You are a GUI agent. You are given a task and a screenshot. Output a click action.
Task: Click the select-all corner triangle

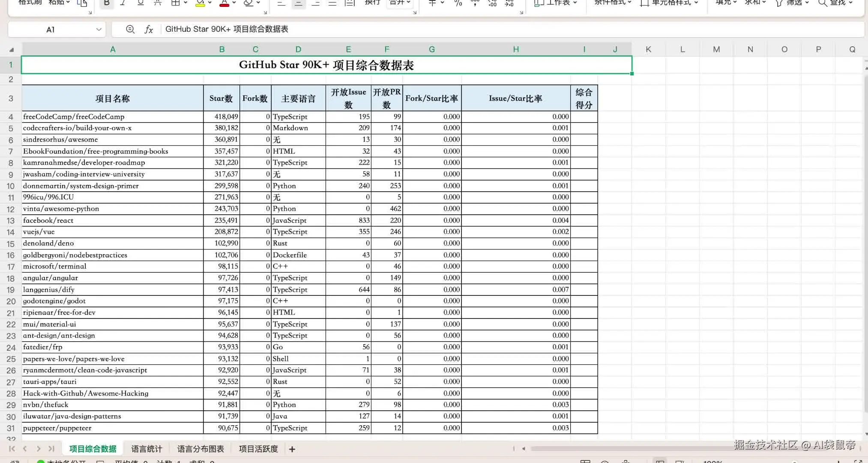[x=12, y=50]
